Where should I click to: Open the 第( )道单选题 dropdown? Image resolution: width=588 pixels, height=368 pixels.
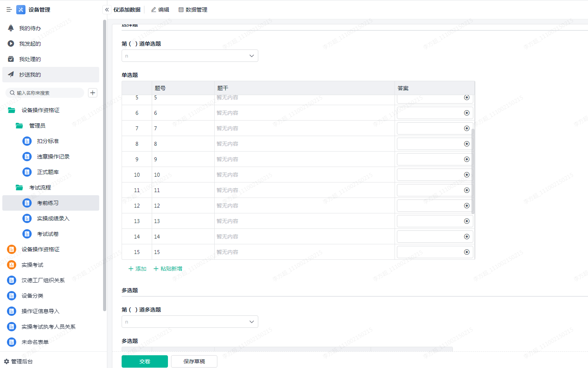pos(190,56)
